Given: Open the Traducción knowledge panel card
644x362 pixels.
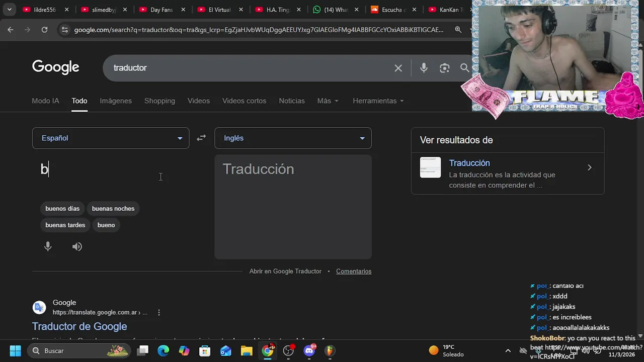Looking at the screenshot, I should coord(508,173).
